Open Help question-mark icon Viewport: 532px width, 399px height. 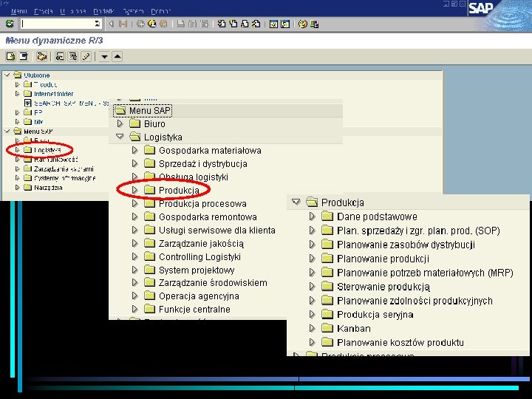click(x=303, y=24)
